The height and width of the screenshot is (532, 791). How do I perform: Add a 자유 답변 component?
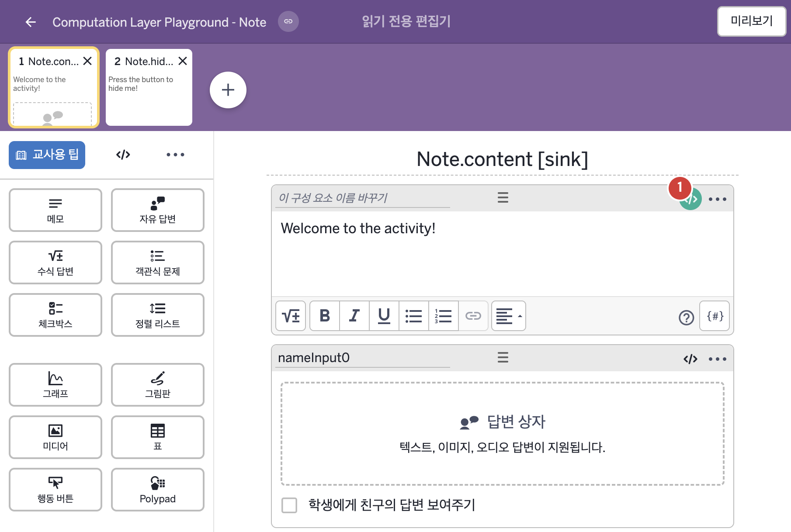[x=158, y=210]
